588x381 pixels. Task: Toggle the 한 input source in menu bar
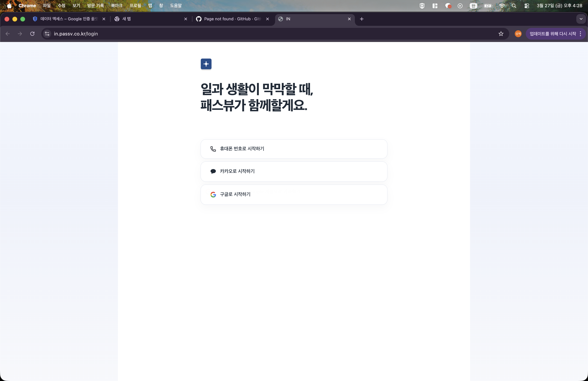(473, 6)
